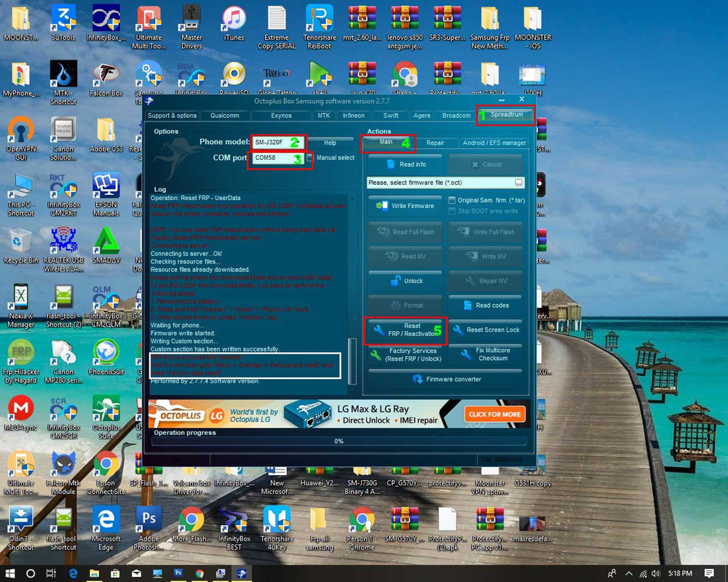
Task: Open the iTunes desktop shortcut
Action: click(x=234, y=23)
